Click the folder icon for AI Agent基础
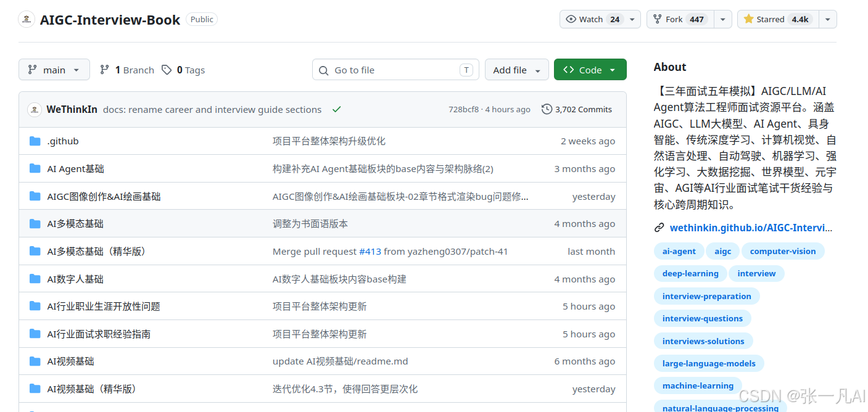The height and width of the screenshot is (412, 868). point(35,168)
